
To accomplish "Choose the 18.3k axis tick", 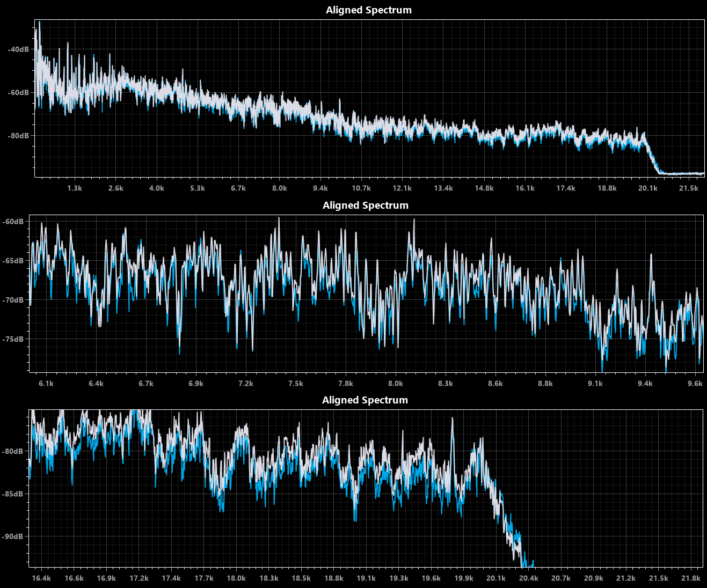I will pyautogui.click(x=269, y=578).
